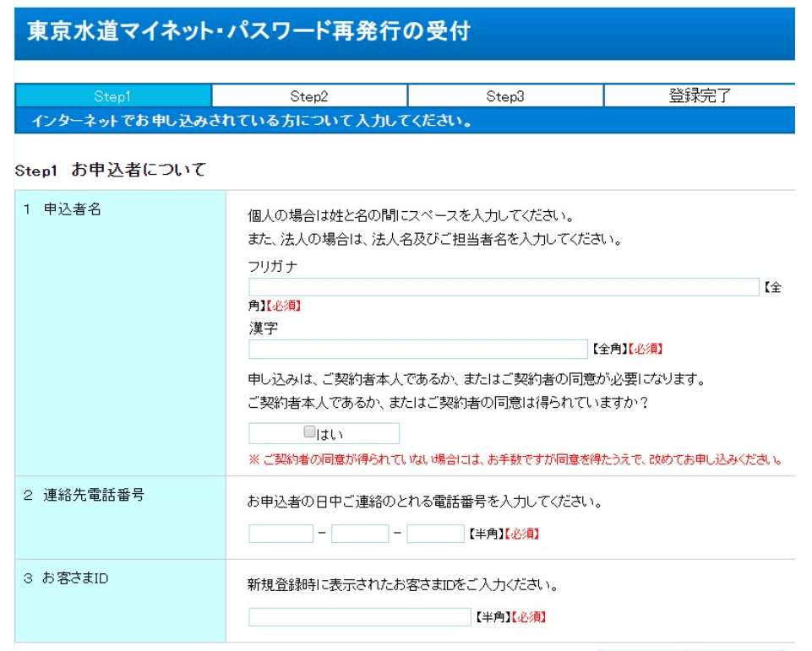This screenshot has width=812, height=651.
Task: Click the 【必須】 marker beside 漢字 field
Action: [x=646, y=349]
